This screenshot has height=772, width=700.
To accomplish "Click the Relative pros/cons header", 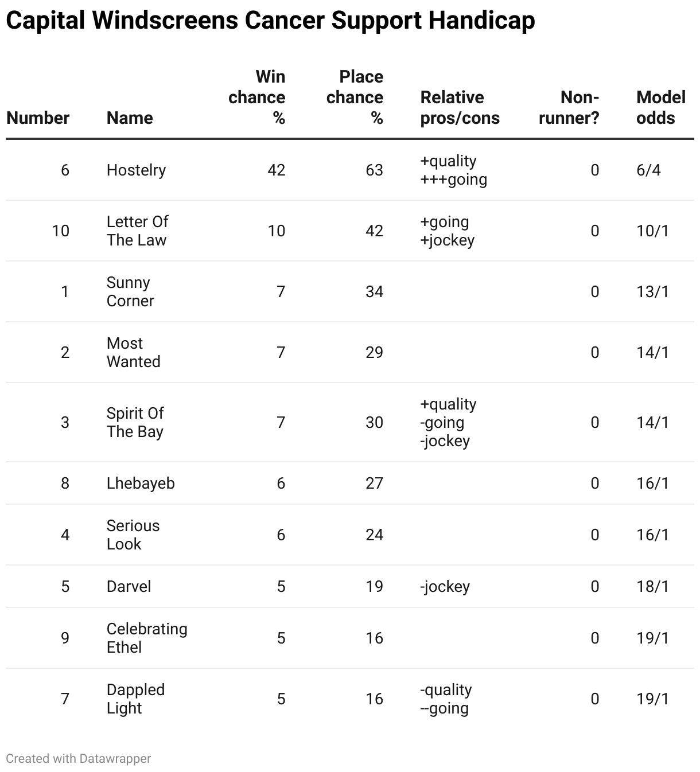I will tap(460, 107).
